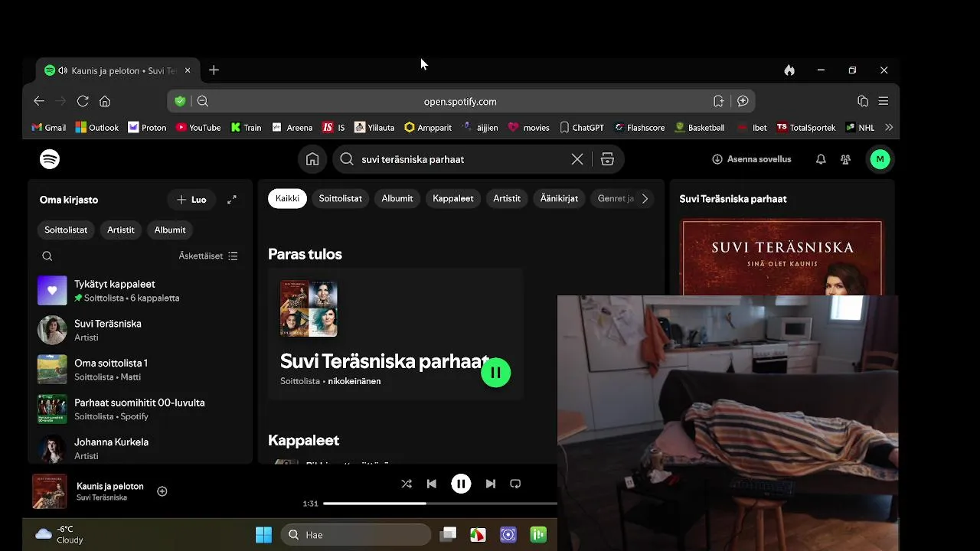
Task: Pause playback in the bottom player bar
Action: coord(461,484)
